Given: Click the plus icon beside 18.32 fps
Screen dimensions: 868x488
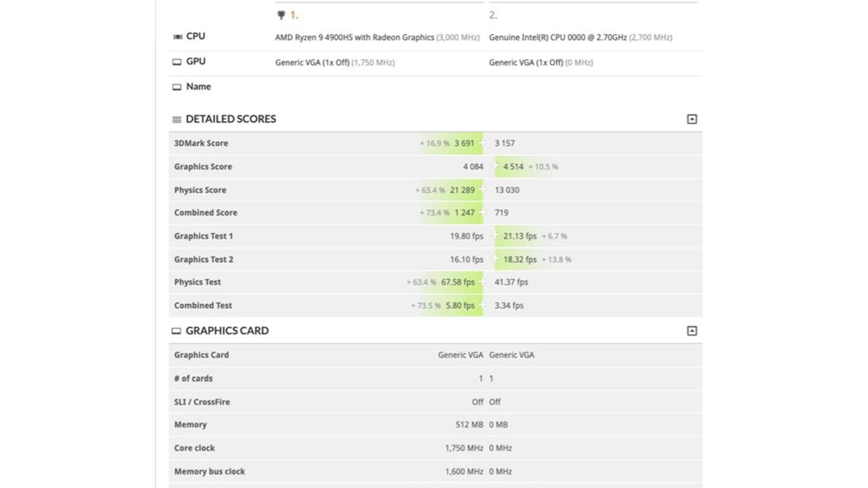Looking at the screenshot, I should (x=495, y=259).
